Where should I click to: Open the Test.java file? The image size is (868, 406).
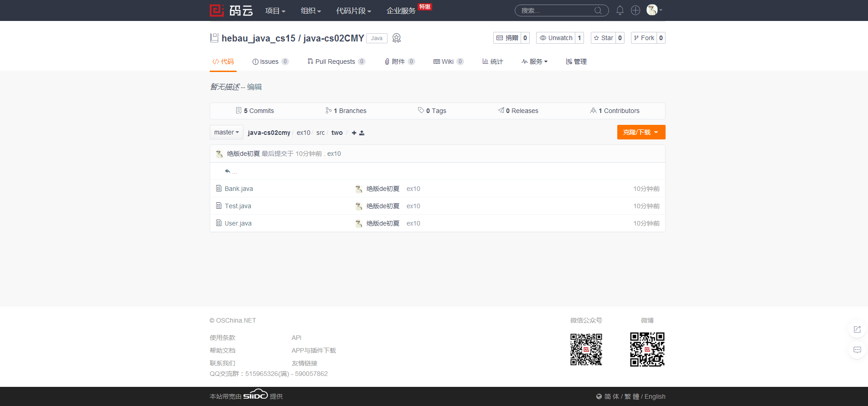pyautogui.click(x=238, y=206)
